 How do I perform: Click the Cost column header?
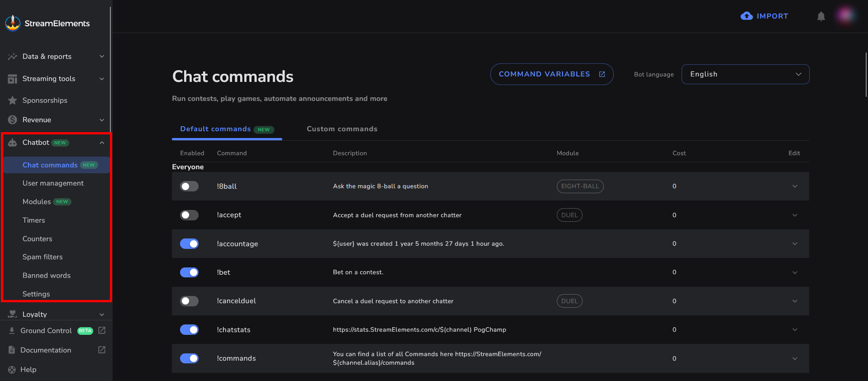679,153
